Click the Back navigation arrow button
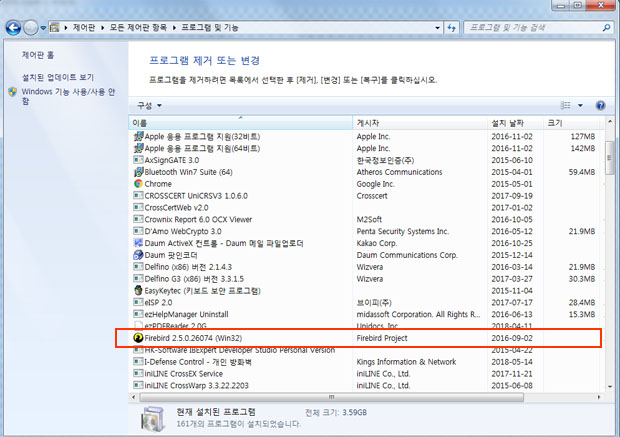Screen dimensions: 620x437 point(15,26)
